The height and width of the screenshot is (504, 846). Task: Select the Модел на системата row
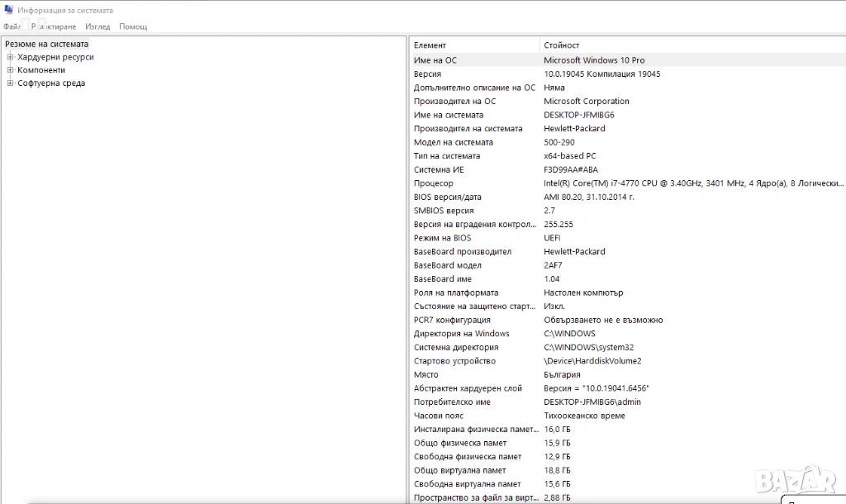pos(453,142)
